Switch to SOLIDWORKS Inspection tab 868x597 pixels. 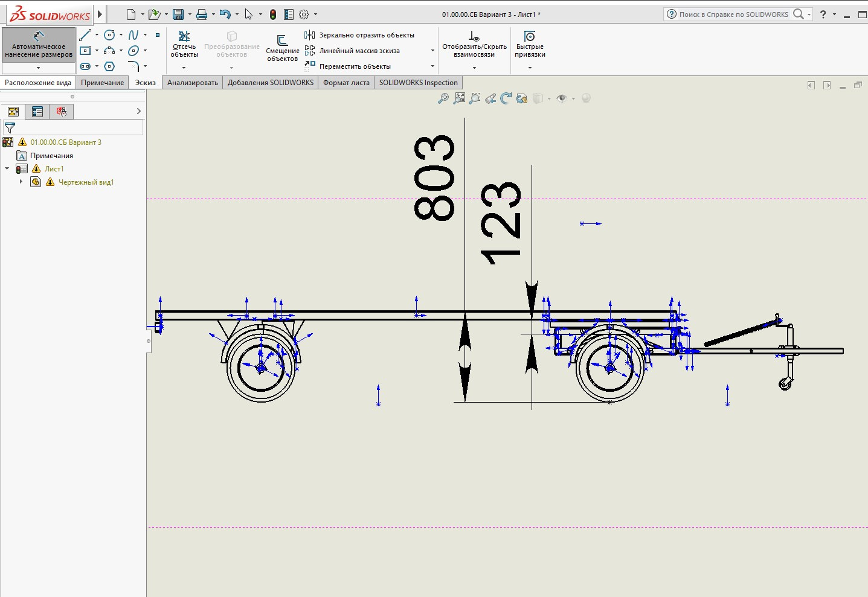tap(419, 83)
